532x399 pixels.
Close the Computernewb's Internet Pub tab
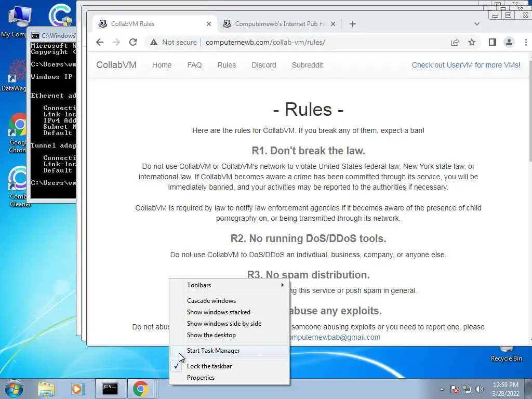coord(333,24)
